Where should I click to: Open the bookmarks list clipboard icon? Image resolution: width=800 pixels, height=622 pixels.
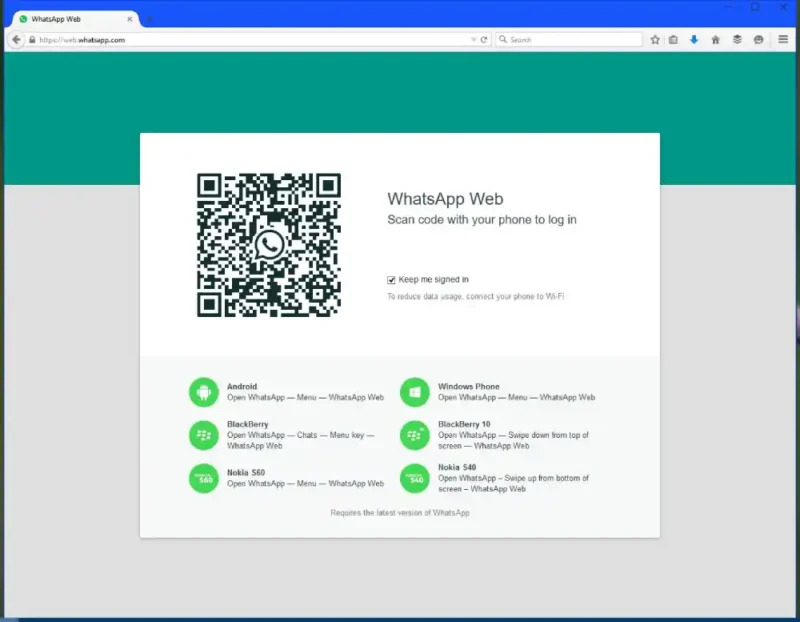[673, 39]
